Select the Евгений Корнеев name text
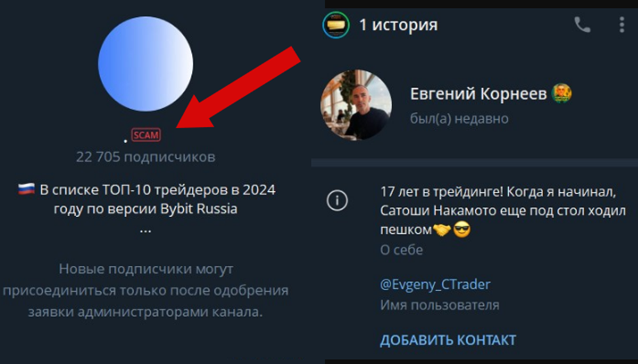 (x=478, y=94)
